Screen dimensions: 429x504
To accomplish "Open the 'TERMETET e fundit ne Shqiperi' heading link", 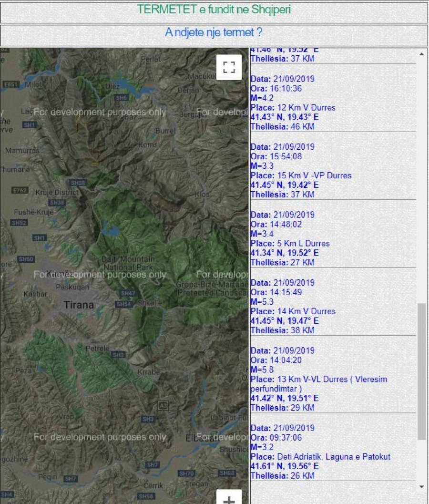I will (214, 10).
